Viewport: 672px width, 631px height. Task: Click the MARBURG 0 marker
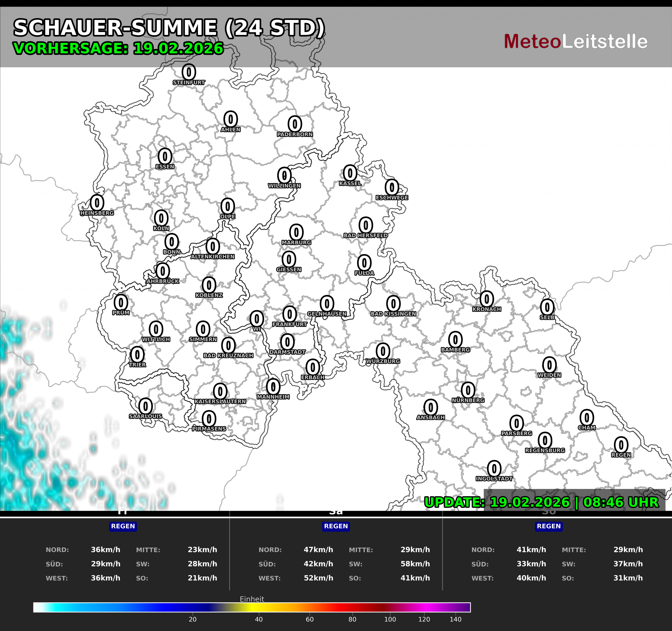point(296,232)
